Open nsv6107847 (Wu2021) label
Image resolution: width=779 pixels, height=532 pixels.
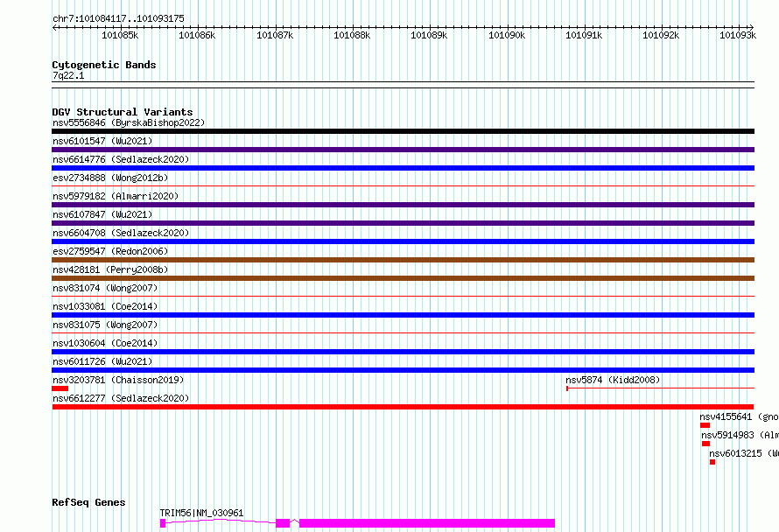coord(102,214)
